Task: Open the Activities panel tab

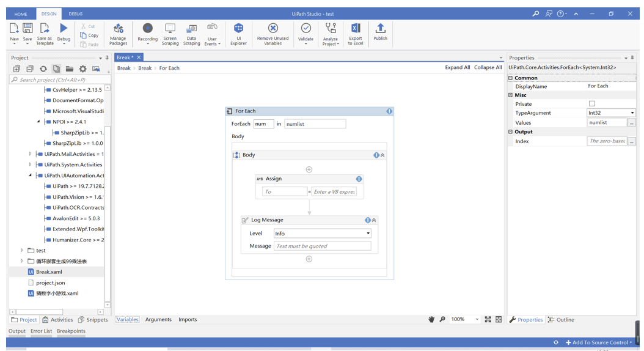Action: [57, 320]
